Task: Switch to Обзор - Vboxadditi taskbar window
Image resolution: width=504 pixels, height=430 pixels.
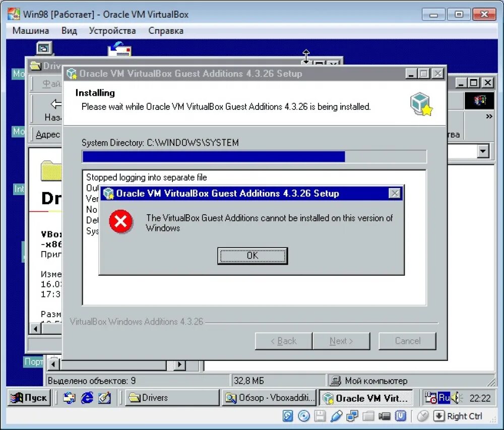Action: coord(269,398)
